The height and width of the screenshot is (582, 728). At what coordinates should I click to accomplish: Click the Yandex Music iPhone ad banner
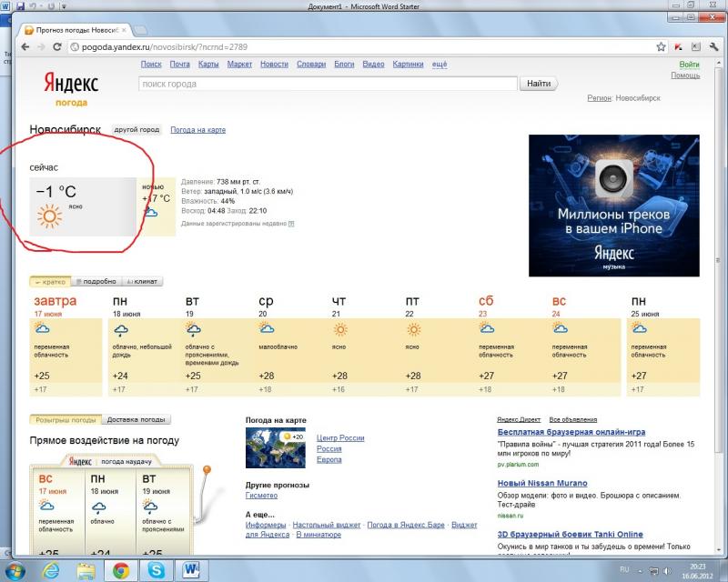pos(613,206)
